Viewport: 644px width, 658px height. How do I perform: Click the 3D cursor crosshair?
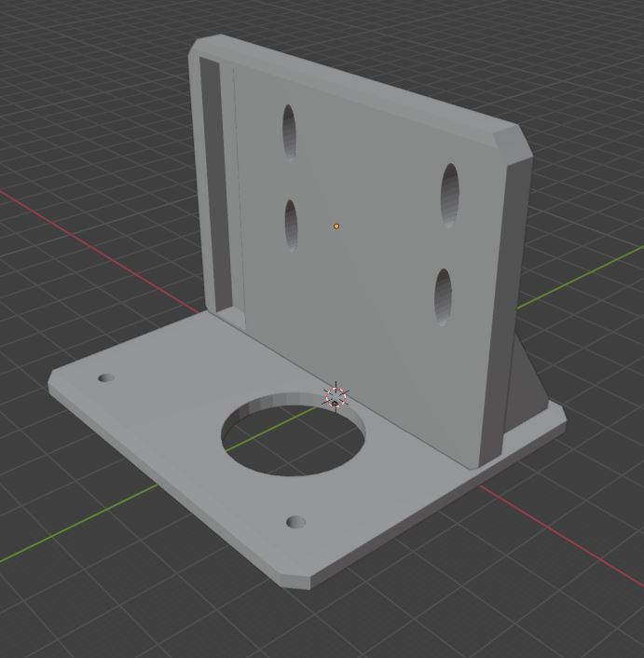pyautogui.click(x=336, y=397)
